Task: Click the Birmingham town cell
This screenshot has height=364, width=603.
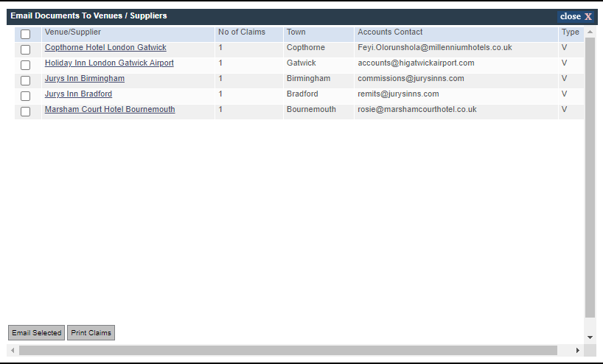Action: coord(318,81)
